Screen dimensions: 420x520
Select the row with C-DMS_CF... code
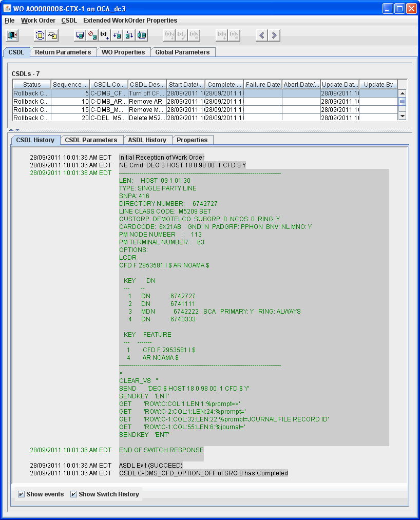click(205, 93)
